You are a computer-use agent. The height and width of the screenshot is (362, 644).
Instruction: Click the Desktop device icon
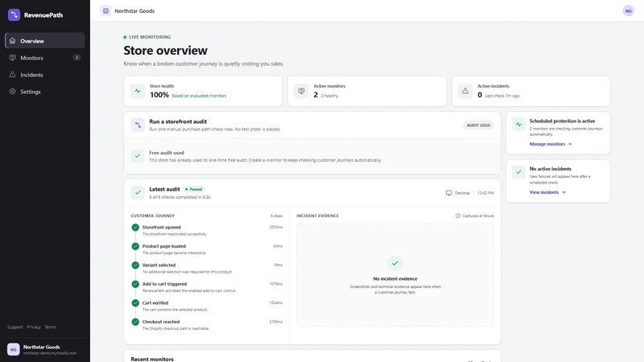pyautogui.click(x=449, y=193)
